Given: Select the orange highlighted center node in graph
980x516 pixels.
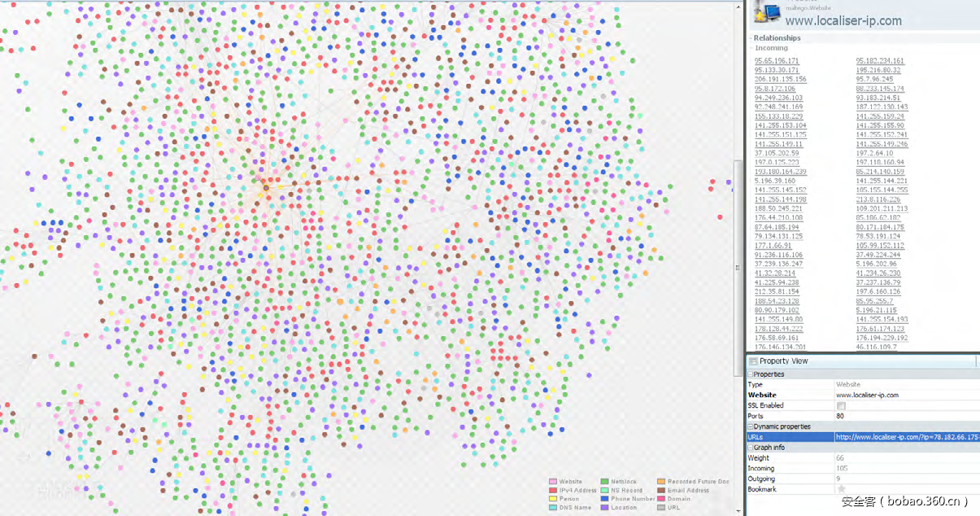Looking at the screenshot, I should 266,188.
